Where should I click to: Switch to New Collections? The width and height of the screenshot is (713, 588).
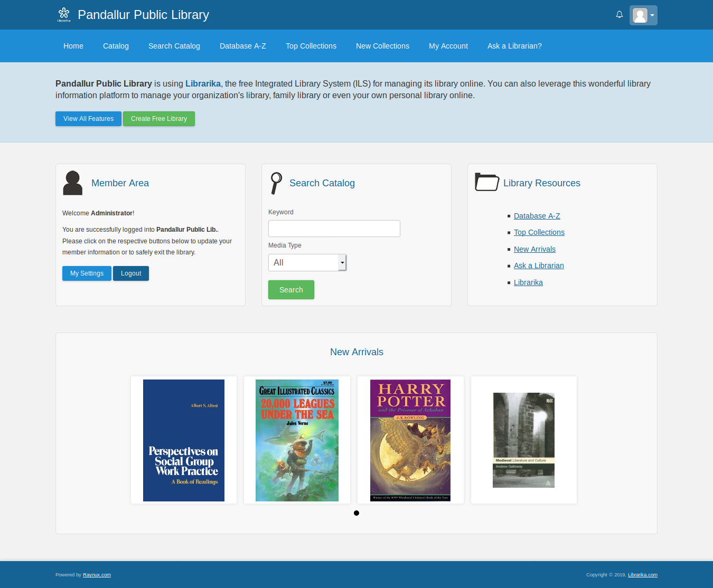382,46
